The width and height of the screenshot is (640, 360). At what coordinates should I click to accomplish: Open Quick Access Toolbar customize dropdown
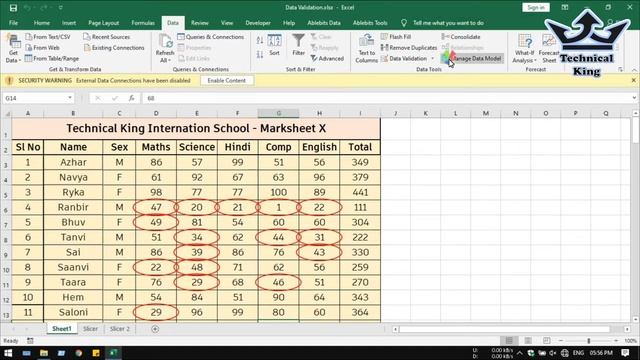[x=60, y=8]
